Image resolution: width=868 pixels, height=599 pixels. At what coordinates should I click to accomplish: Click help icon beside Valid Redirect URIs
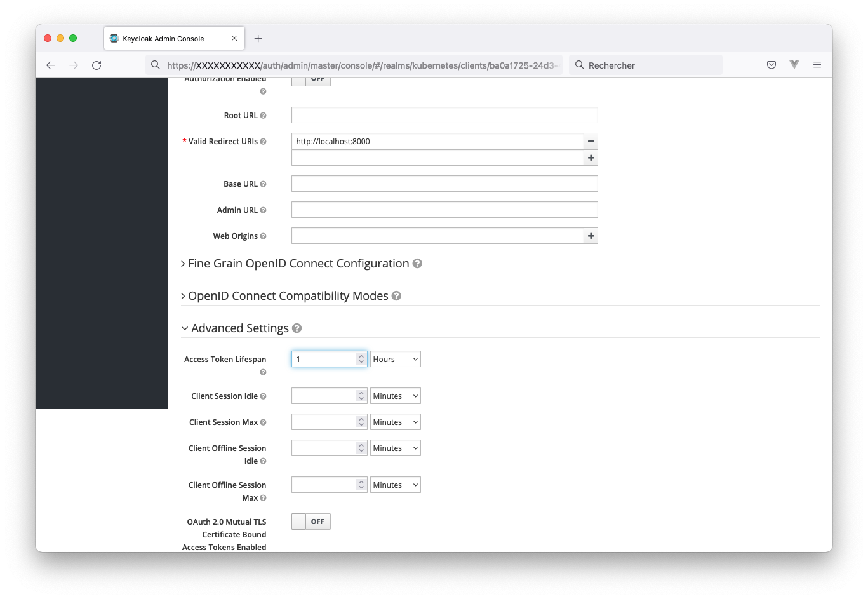[x=263, y=142]
